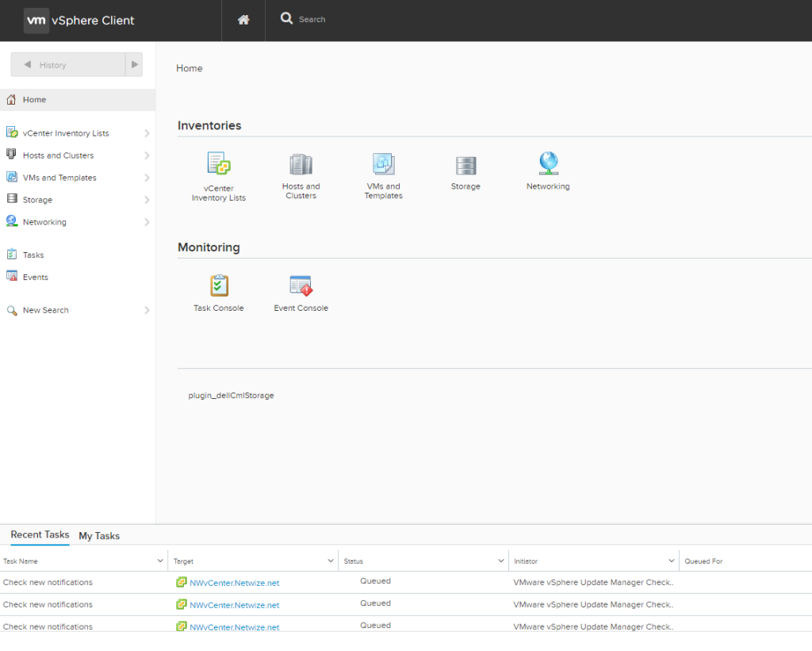Open Tasks from the sidebar
The height and width of the screenshot is (651, 812).
pyautogui.click(x=32, y=254)
